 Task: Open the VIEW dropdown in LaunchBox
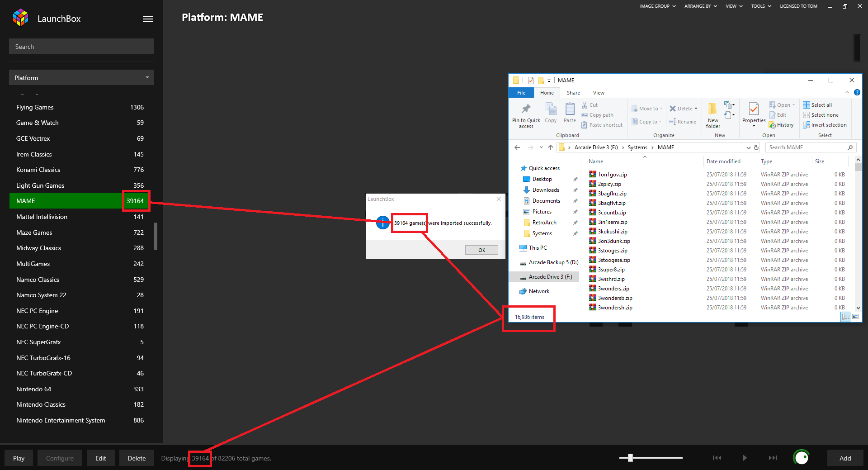pos(734,6)
